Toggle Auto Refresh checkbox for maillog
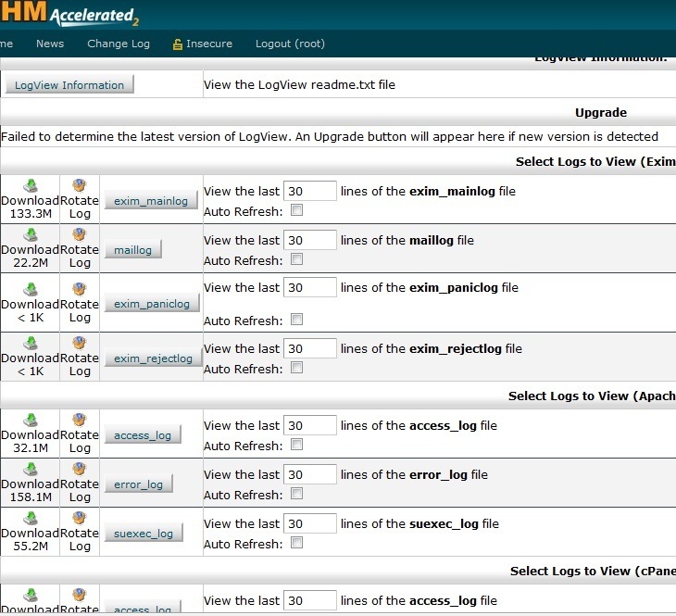This screenshot has height=616, width=676. pos(296,259)
